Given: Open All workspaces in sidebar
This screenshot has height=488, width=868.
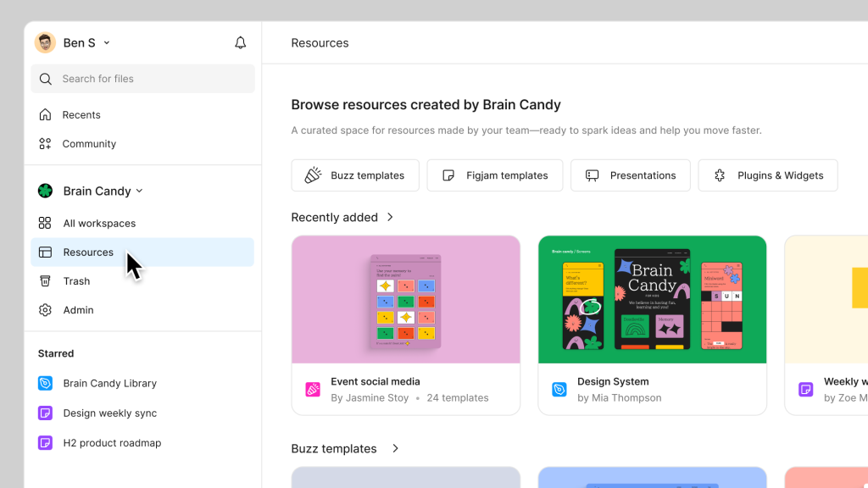Looking at the screenshot, I should 99,224.
